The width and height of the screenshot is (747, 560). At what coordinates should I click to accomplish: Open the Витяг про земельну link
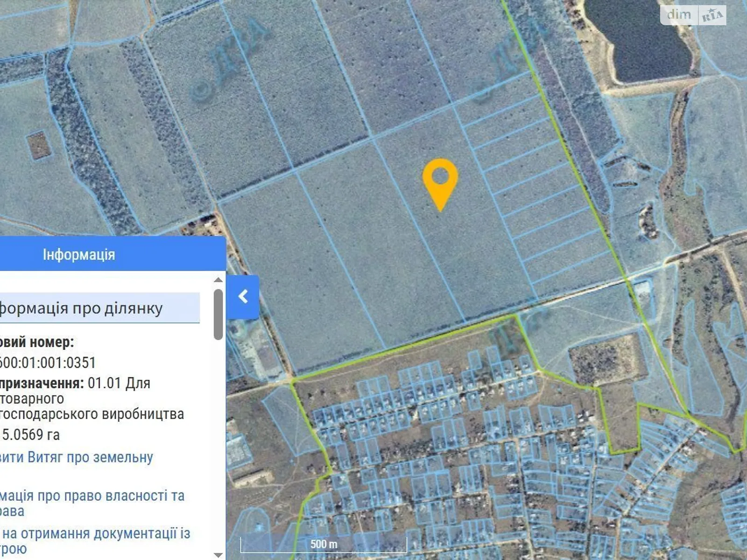77,457
